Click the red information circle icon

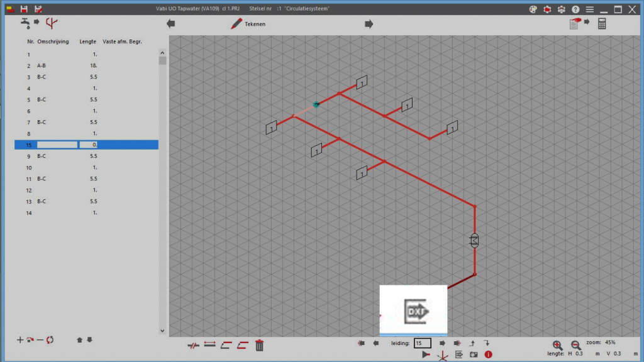pyautogui.click(x=488, y=354)
